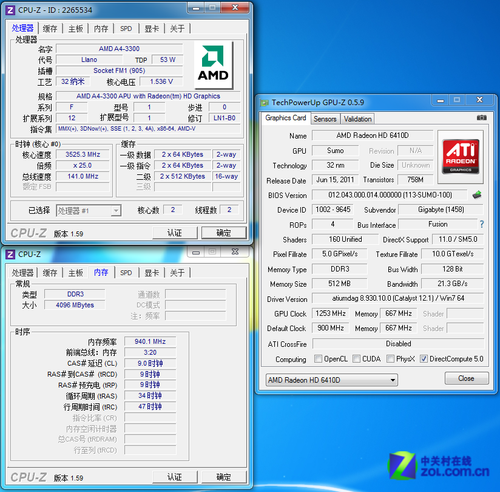500x492 pixels.
Task: Click the Close button in GPU-Z
Action: click(466, 378)
